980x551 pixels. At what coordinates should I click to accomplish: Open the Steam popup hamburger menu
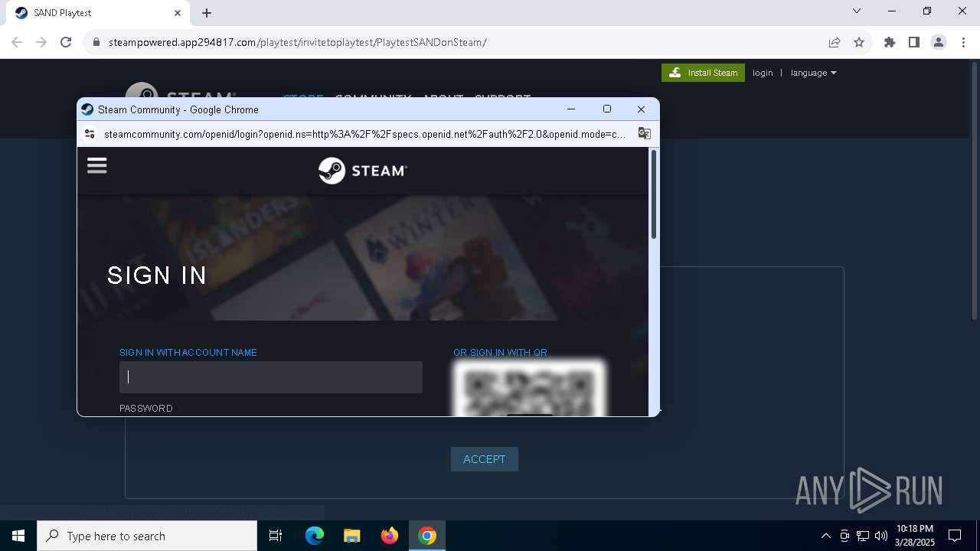96,165
